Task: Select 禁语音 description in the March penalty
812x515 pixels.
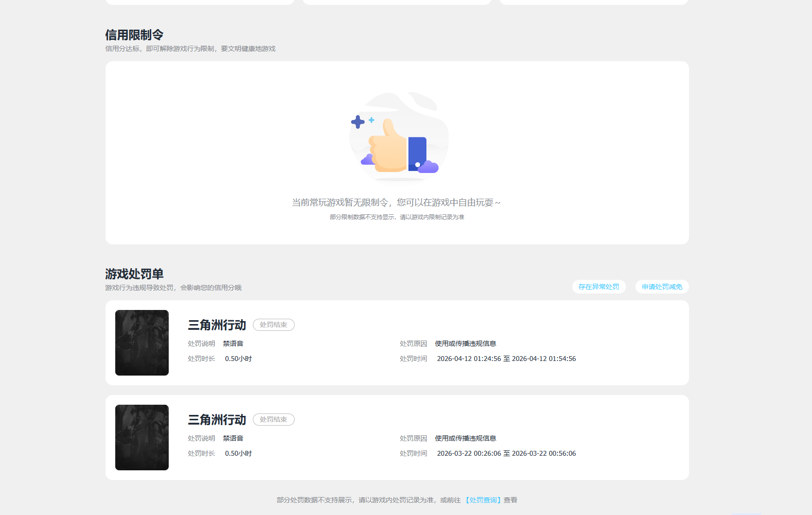Action: tap(233, 438)
